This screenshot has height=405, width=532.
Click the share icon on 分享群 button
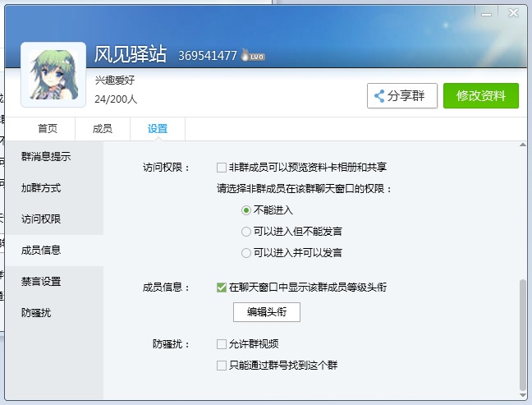pos(379,96)
